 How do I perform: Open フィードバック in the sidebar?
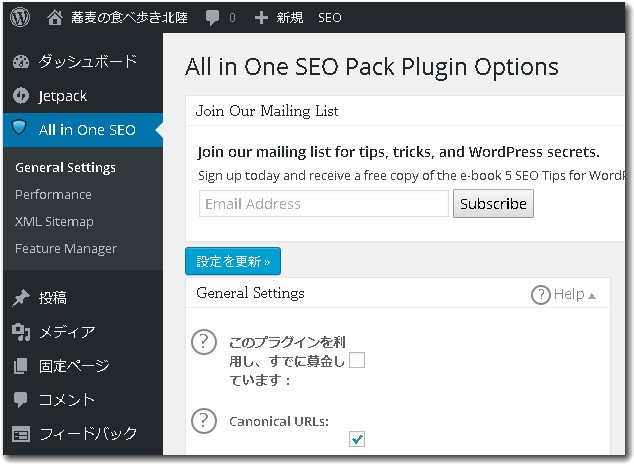click(x=88, y=434)
